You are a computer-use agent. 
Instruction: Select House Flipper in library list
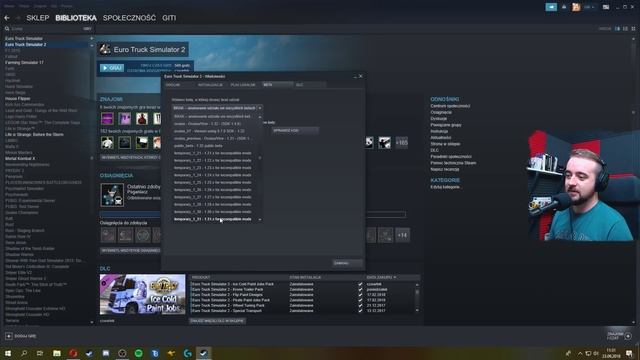click(18, 99)
